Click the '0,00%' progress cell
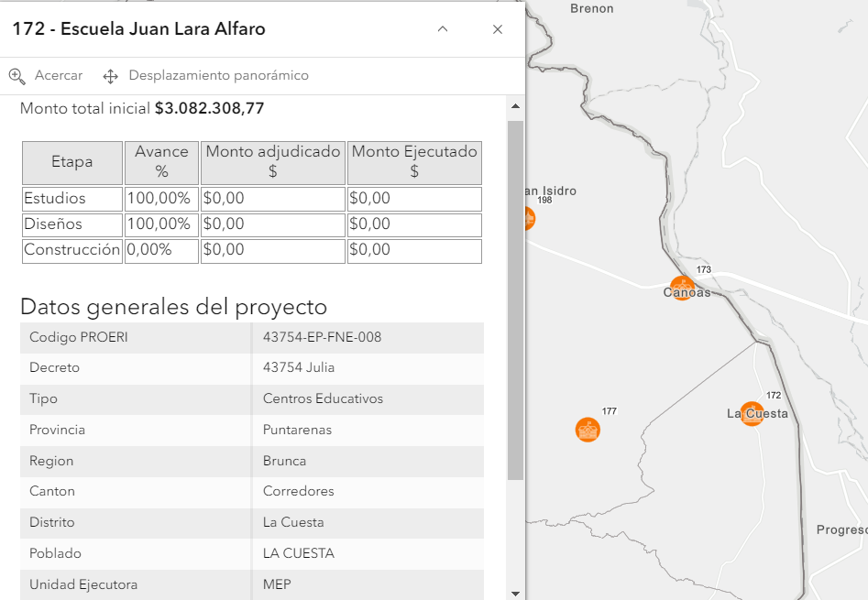The image size is (868, 600). (161, 250)
